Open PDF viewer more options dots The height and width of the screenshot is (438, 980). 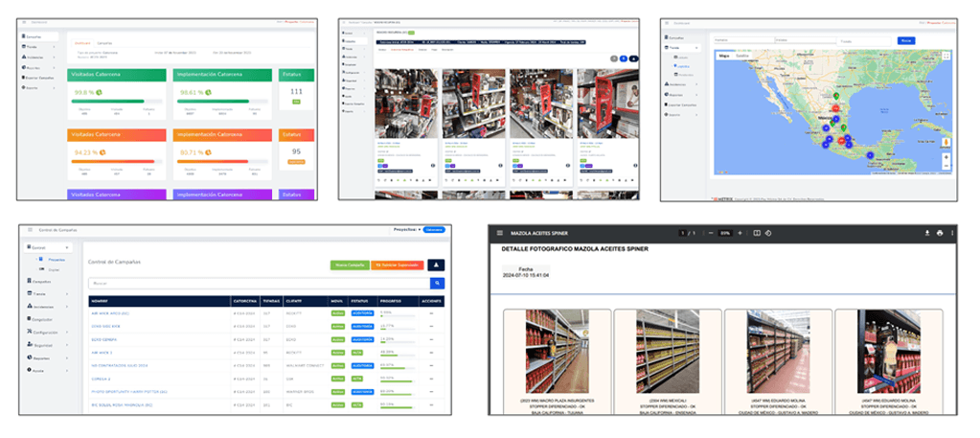(952, 234)
